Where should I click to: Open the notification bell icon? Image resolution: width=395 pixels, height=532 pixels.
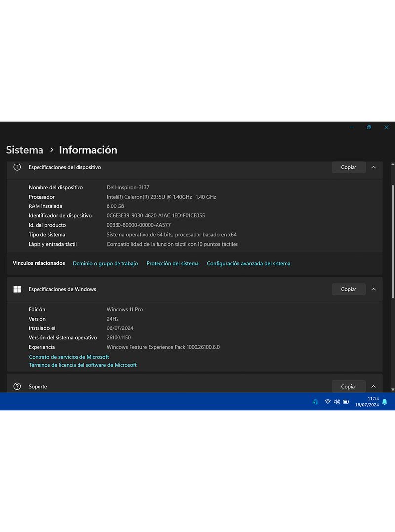(385, 402)
